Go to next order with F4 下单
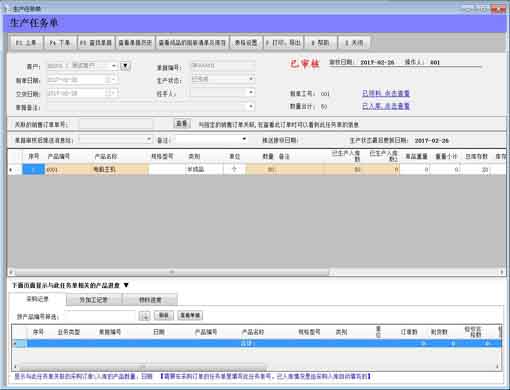The width and height of the screenshot is (510, 390). [x=60, y=43]
